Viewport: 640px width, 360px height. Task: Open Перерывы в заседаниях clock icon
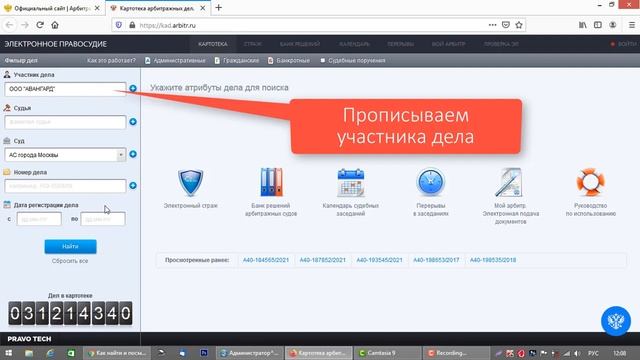pos(430,182)
